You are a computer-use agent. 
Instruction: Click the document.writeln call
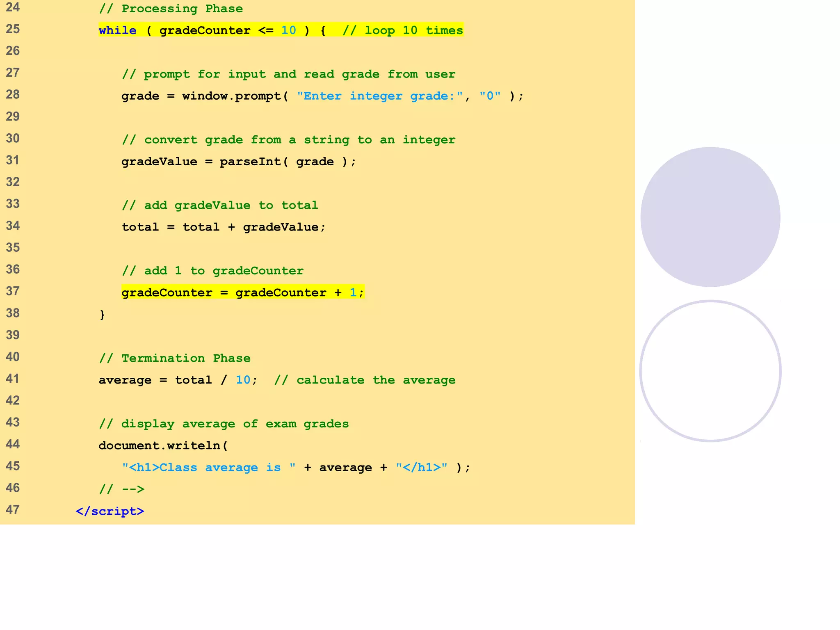[x=163, y=445]
